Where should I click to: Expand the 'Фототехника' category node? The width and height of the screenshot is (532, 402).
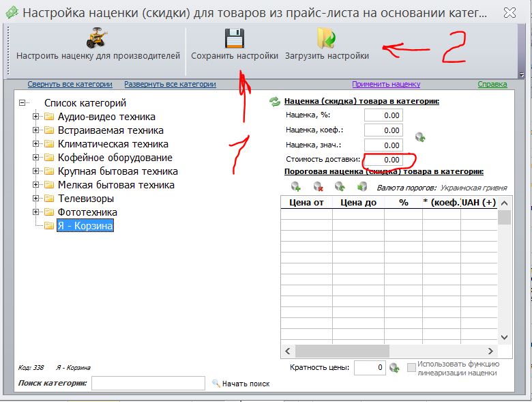click(35, 212)
